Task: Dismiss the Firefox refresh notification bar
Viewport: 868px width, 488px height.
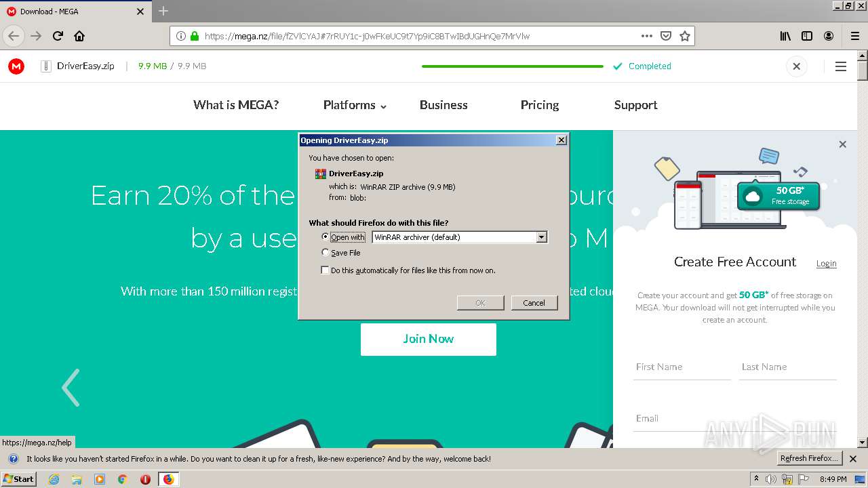Action: pyautogui.click(x=853, y=459)
